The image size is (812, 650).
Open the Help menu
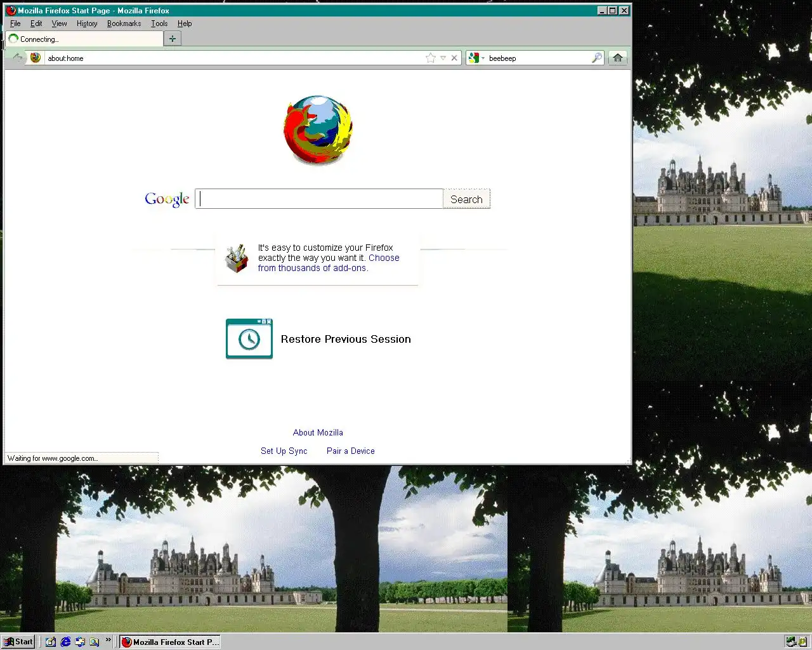coord(185,23)
